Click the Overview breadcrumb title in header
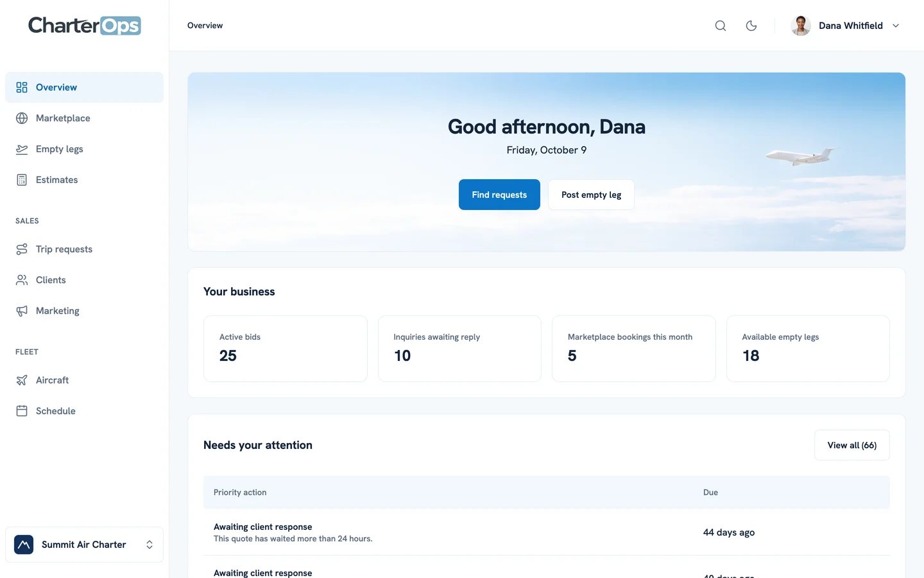Image resolution: width=924 pixels, height=578 pixels. point(205,26)
